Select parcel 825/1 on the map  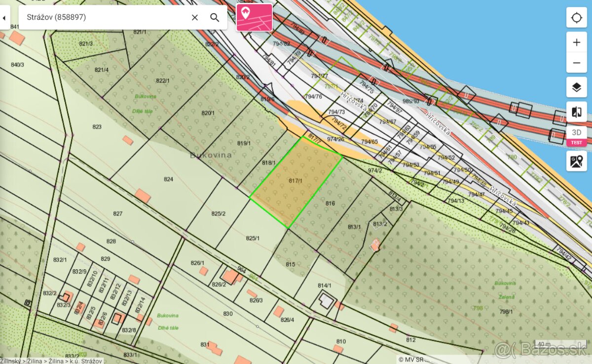coord(253,238)
